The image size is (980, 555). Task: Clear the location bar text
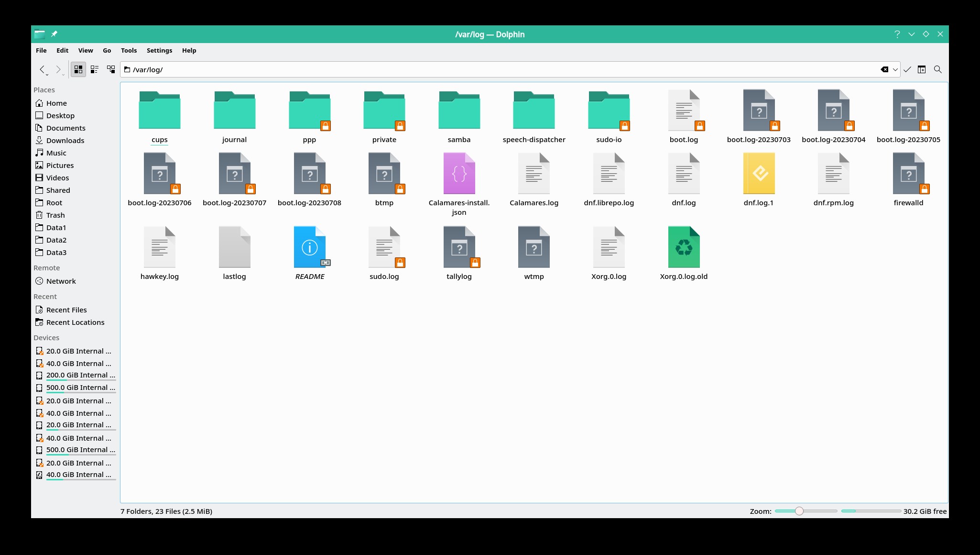click(884, 69)
